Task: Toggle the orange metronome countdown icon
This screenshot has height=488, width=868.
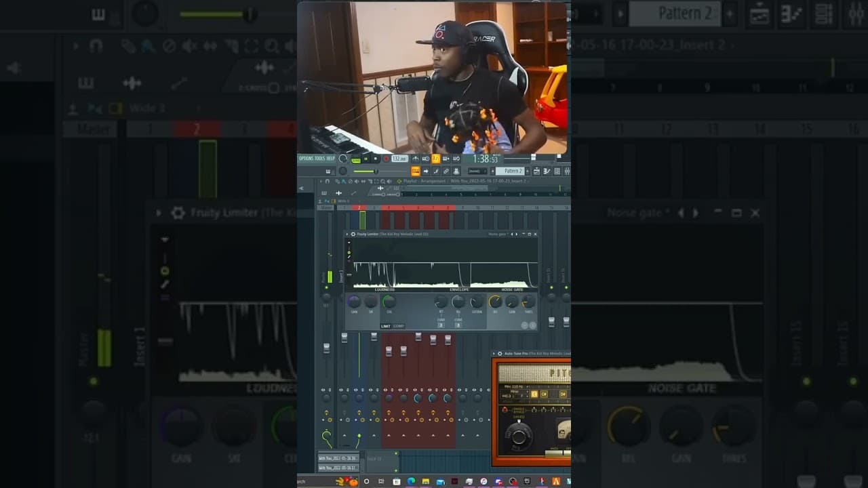Action: point(436,159)
